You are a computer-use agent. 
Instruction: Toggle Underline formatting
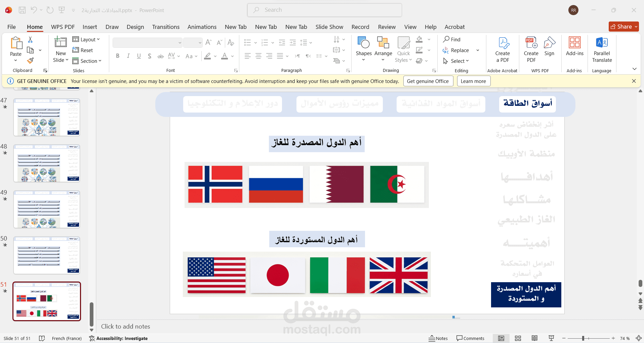click(x=139, y=56)
